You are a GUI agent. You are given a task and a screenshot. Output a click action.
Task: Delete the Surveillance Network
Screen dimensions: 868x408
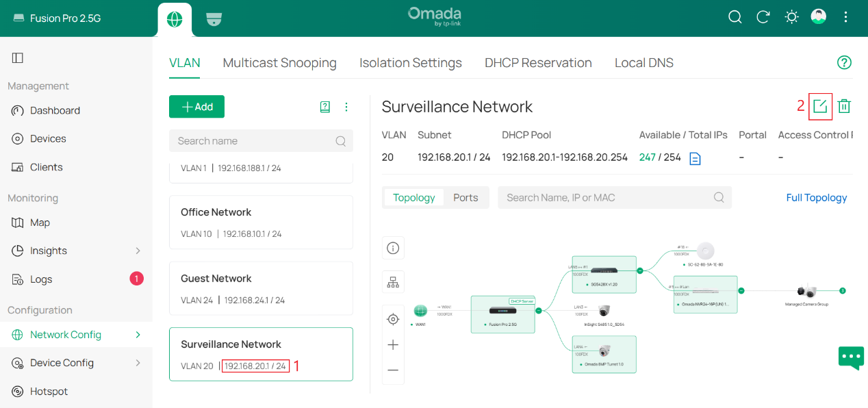click(x=845, y=106)
